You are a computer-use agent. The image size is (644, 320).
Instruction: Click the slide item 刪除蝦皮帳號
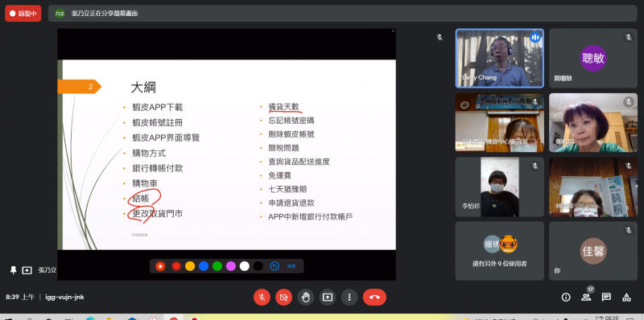[x=291, y=134]
